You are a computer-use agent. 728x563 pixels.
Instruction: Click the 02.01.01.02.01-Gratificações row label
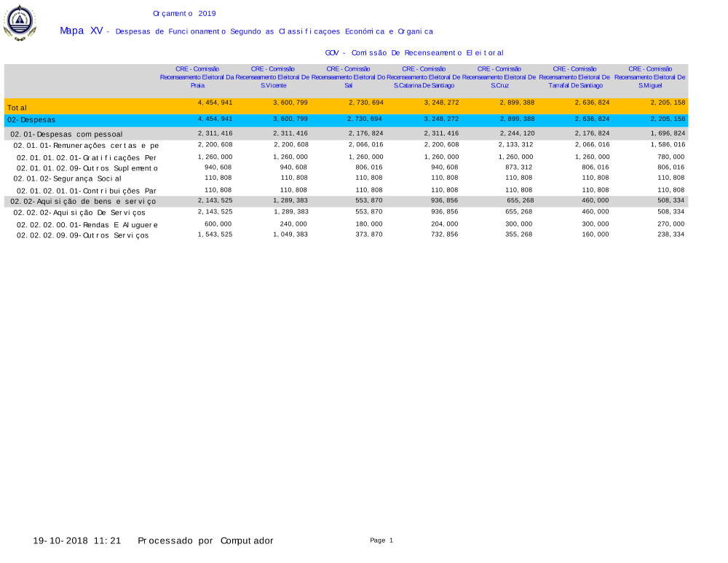87,158
